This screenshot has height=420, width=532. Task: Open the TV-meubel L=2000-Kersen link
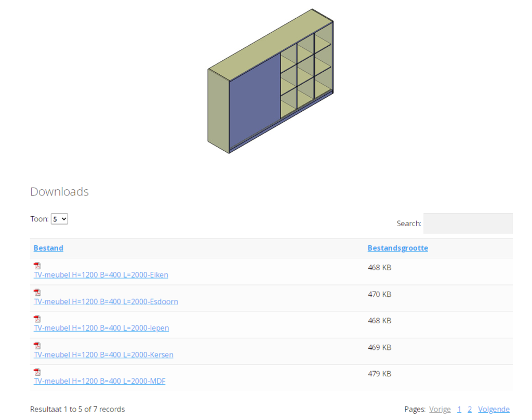click(x=103, y=355)
